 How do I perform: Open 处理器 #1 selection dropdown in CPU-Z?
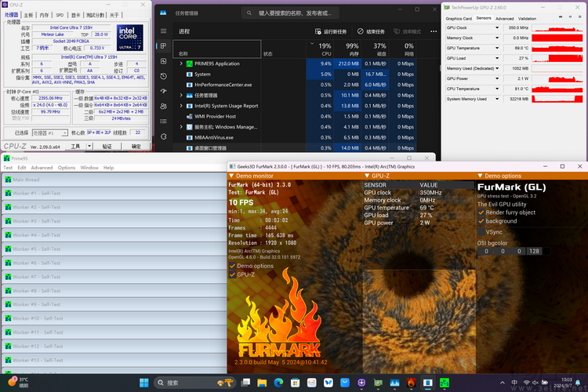coord(50,132)
